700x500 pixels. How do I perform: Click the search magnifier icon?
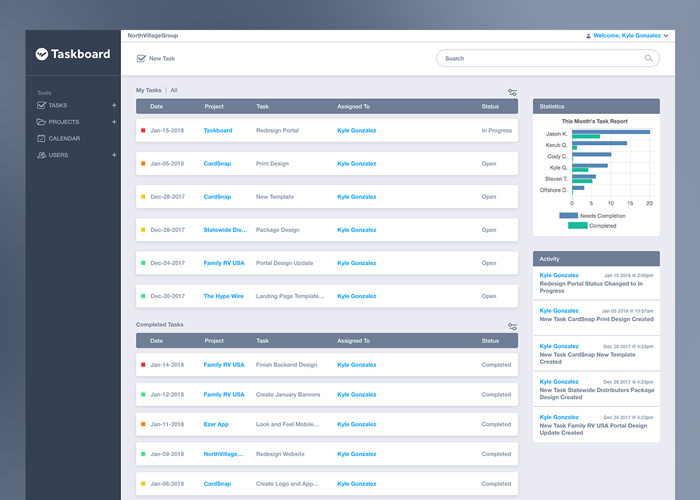point(649,58)
